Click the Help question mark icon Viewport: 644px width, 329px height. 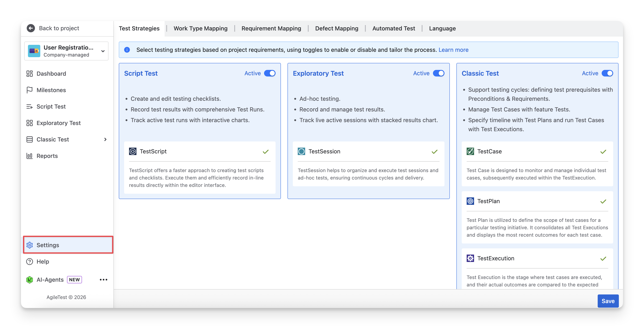[30, 261]
